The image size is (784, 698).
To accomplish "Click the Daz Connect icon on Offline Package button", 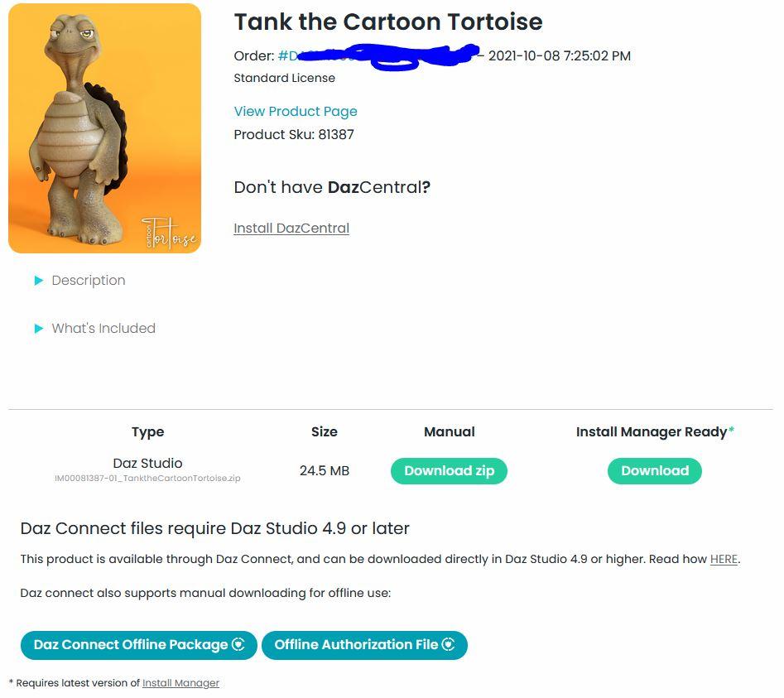I will click(x=238, y=645).
